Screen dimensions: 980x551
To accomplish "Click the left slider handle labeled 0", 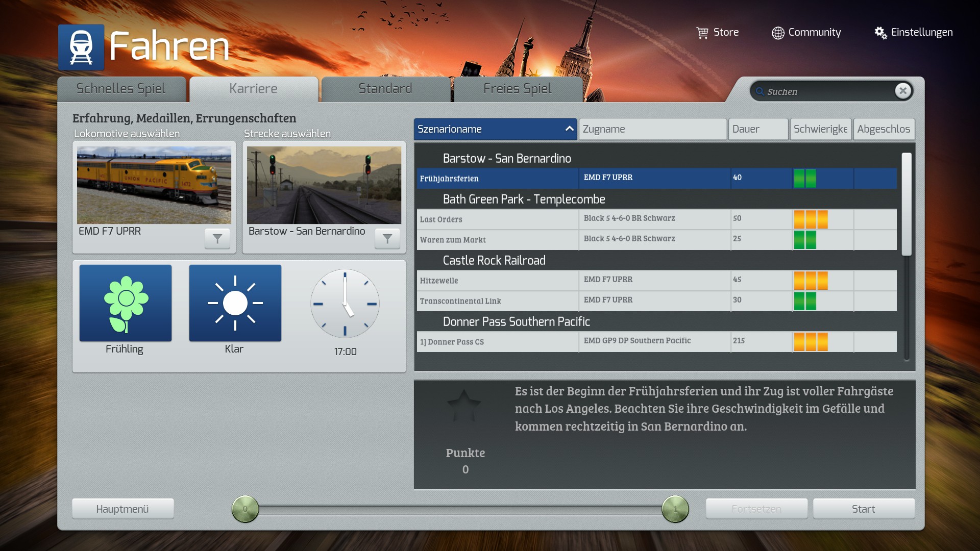I will pos(246,509).
